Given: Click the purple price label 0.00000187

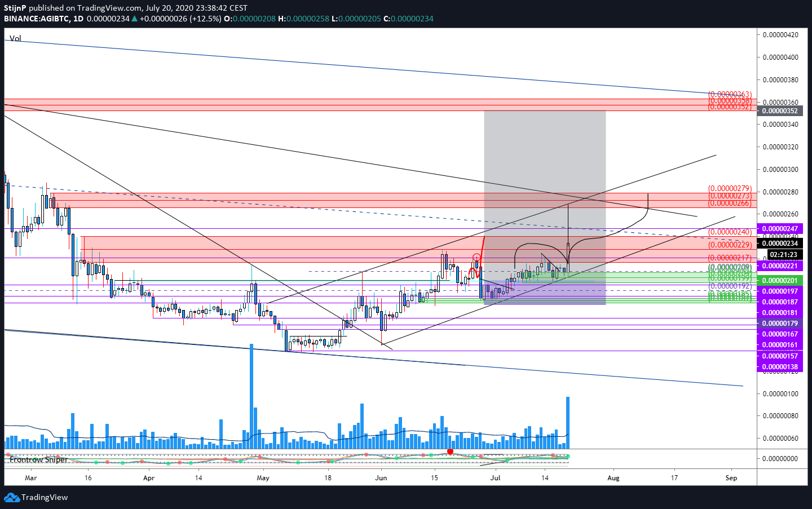Looking at the screenshot, I should pos(780,302).
